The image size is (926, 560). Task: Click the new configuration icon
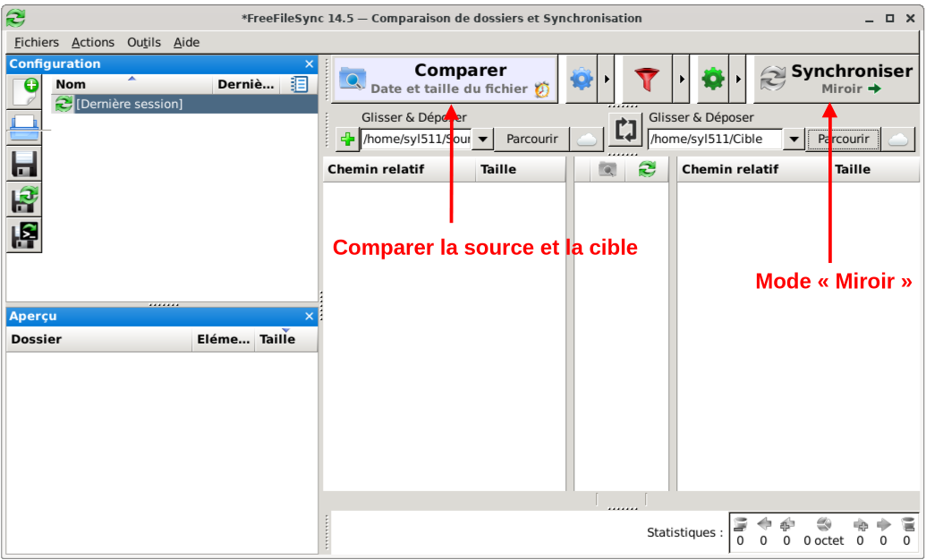coord(24,93)
